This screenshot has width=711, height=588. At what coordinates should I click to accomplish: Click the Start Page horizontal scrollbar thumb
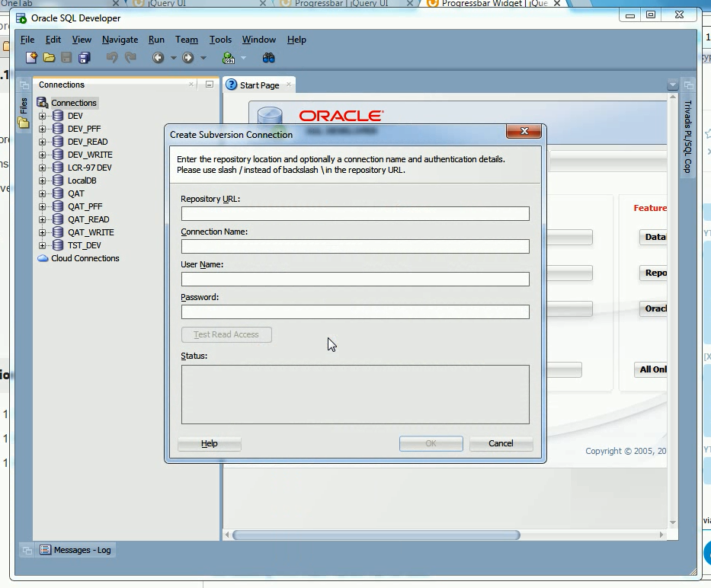point(376,535)
